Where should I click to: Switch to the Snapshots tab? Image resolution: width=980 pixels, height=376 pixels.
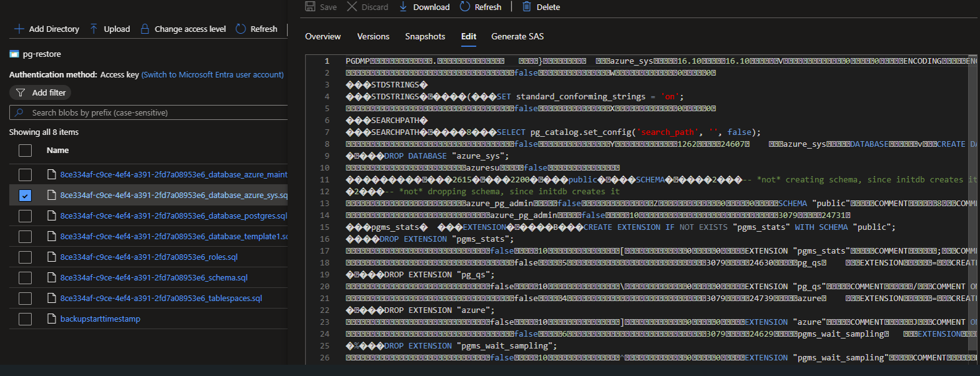(425, 36)
